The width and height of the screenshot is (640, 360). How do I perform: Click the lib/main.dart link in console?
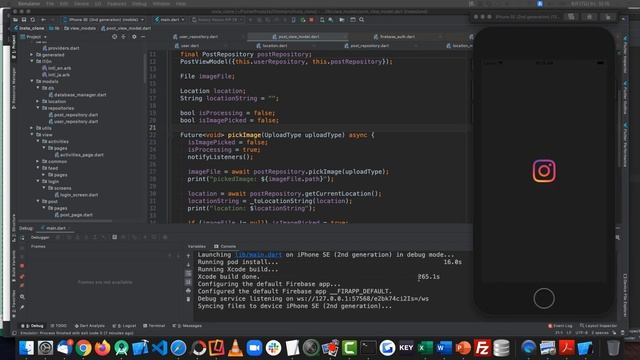[258, 255]
